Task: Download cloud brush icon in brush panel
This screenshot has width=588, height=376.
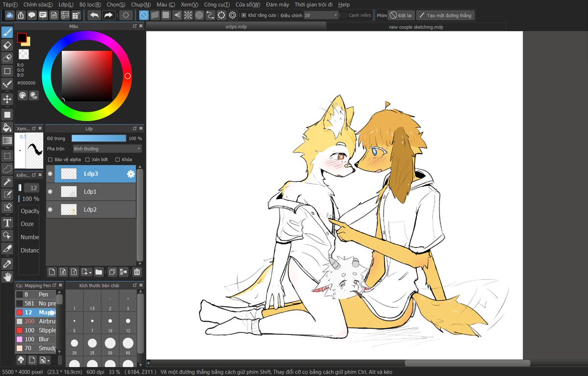Action: [21, 360]
